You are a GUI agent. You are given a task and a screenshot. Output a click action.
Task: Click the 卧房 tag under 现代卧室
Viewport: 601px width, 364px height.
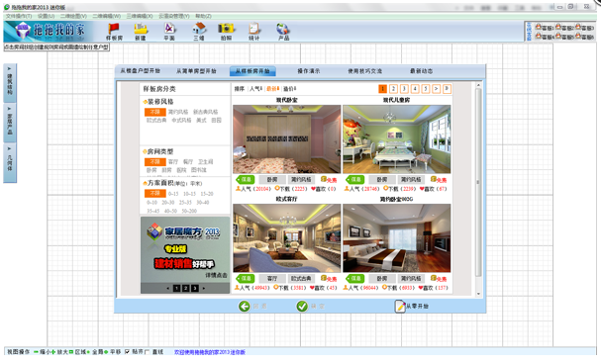pyautogui.click(x=272, y=179)
